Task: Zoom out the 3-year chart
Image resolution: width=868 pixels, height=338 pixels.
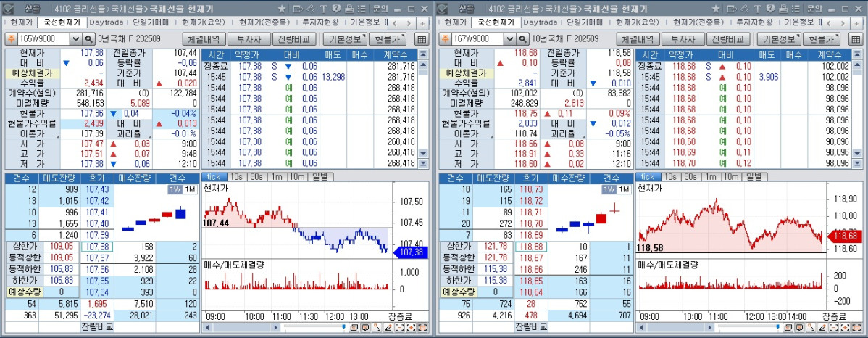Action: [400, 327]
